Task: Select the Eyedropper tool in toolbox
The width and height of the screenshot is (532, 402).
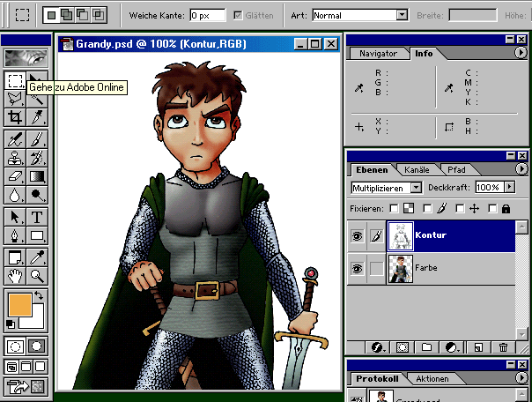Action: point(37,257)
